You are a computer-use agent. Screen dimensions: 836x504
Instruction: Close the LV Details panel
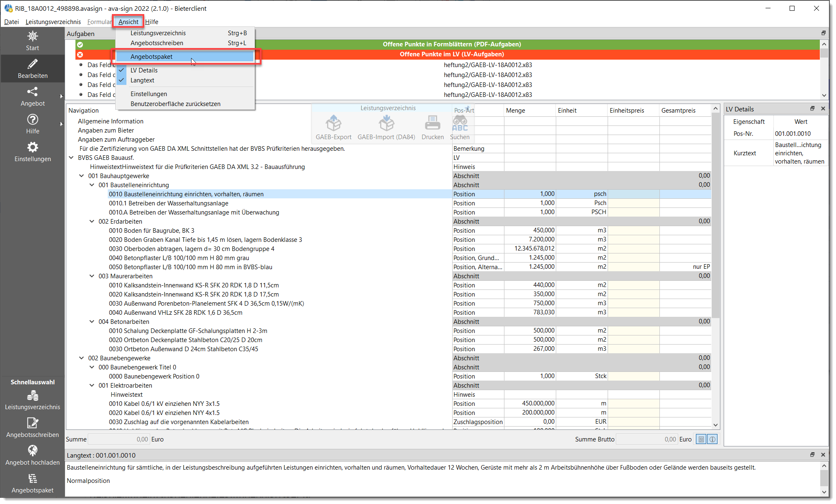823,109
